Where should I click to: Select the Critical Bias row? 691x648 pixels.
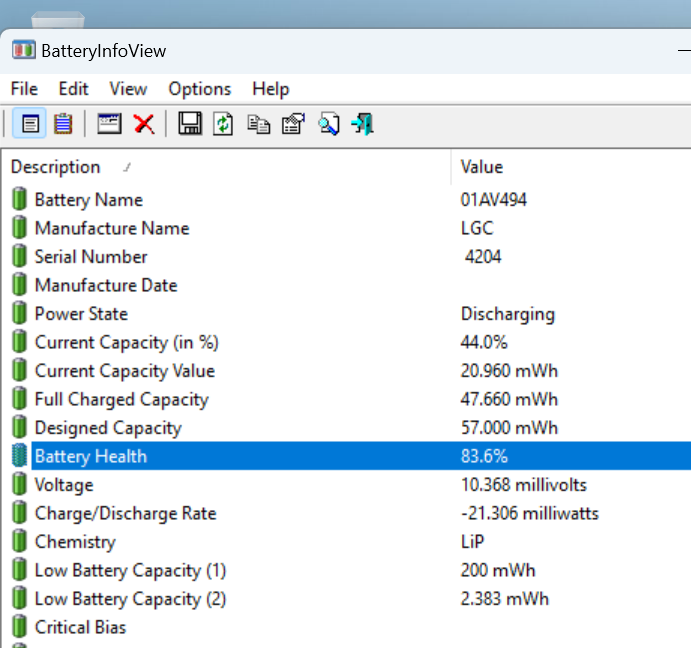click(x=346, y=627)
